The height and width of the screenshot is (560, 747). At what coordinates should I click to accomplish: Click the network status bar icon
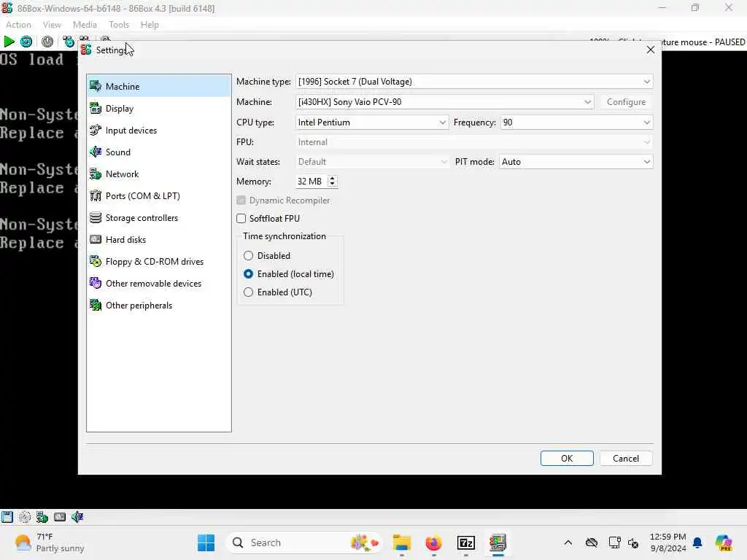click(42, 517)
